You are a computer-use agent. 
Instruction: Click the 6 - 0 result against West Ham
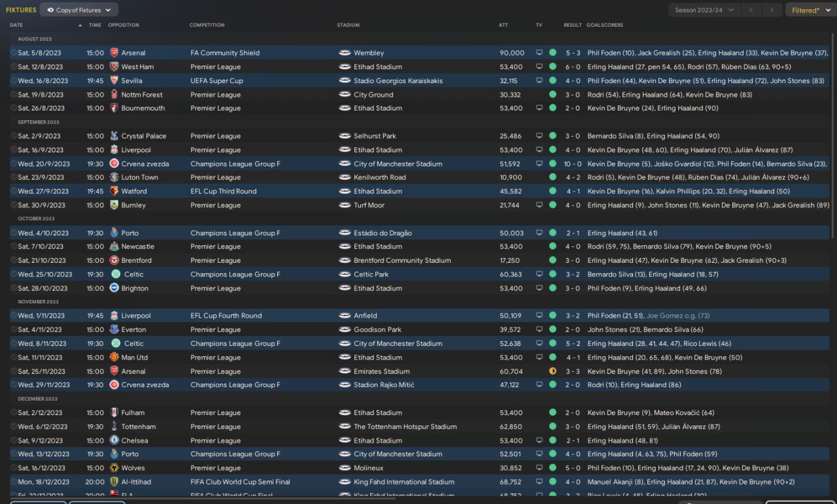[573, 67]
